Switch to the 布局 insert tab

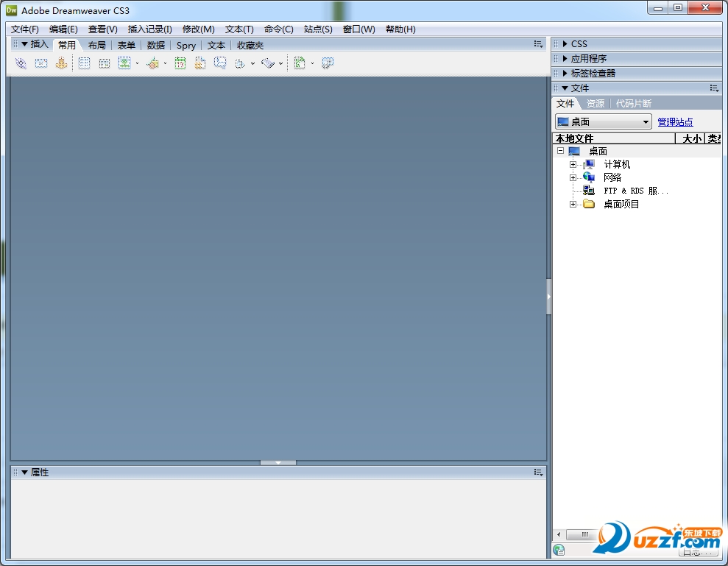tap(96, 46)
